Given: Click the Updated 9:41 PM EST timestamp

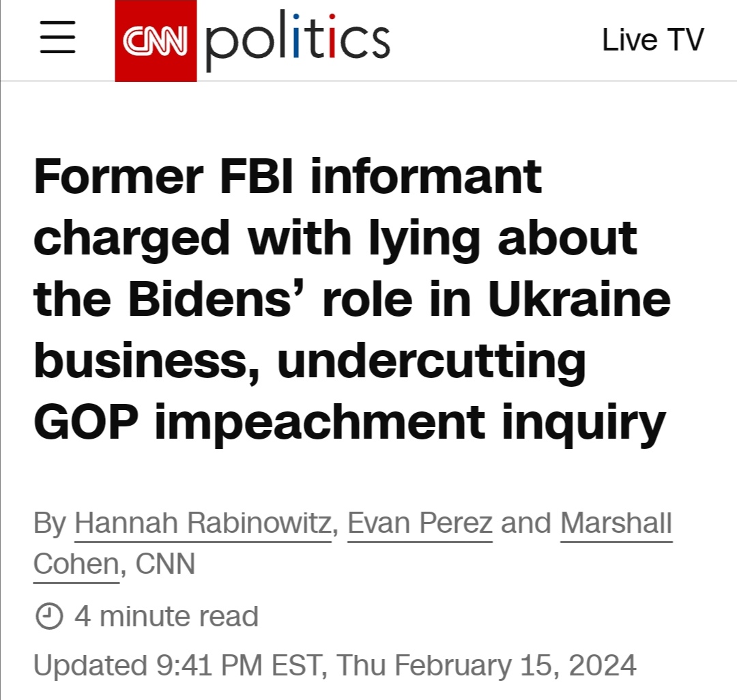Looking at the screenshot, I should point(334,665).
